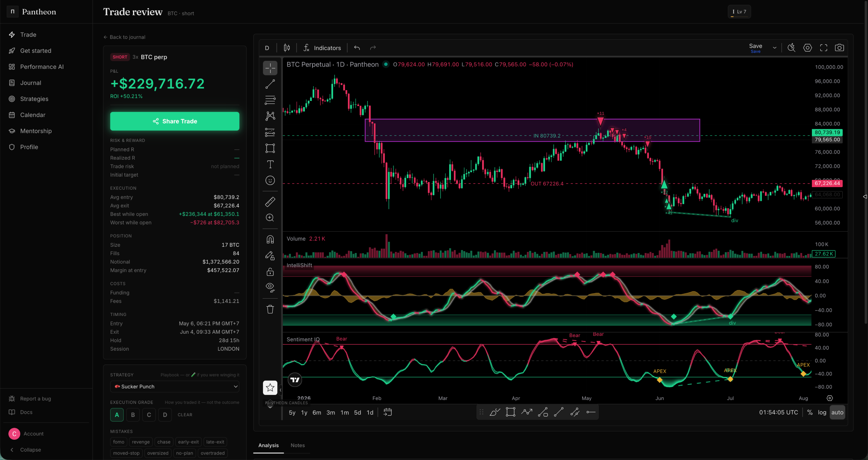Screen dimensions: 868x460
Task: Select execution grade C
Action: 149,415
